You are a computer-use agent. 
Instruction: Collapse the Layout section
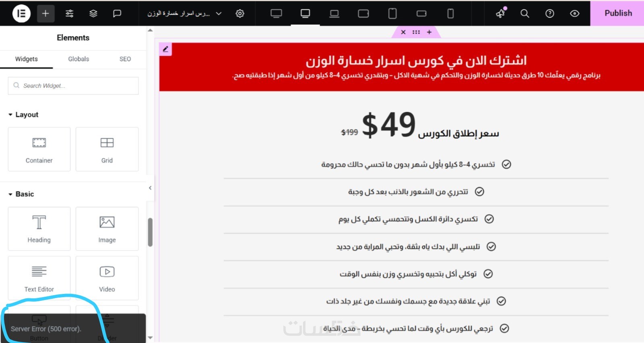[23, 115]
